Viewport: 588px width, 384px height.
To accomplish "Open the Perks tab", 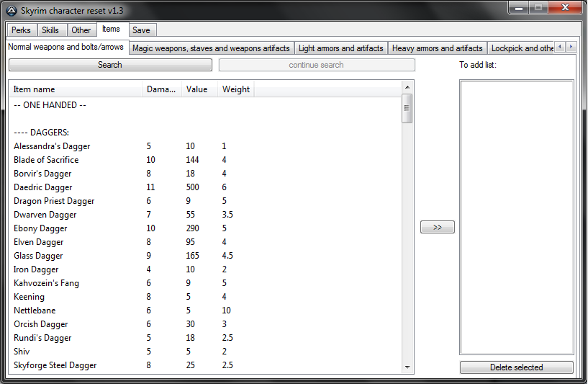I will tap(21, 30).
